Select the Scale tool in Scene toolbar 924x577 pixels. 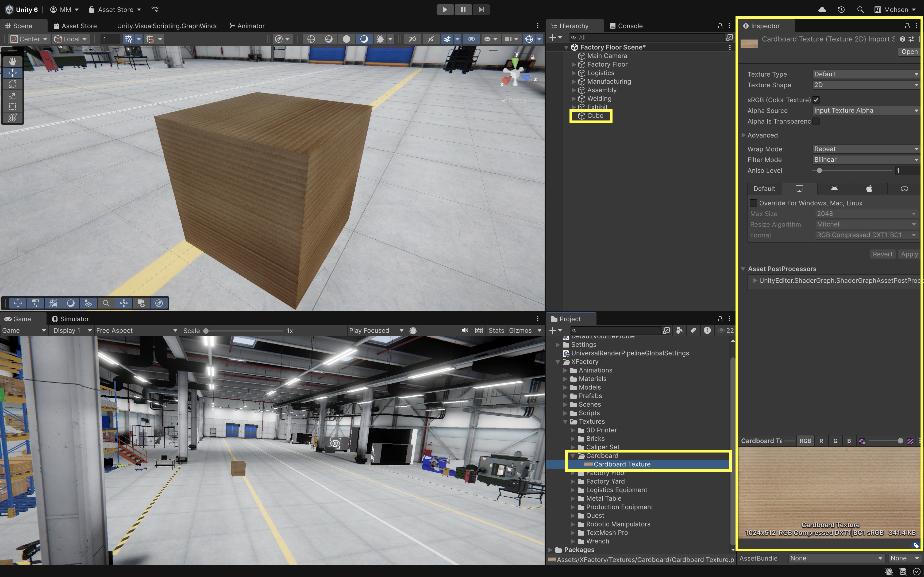click(12, 95)
